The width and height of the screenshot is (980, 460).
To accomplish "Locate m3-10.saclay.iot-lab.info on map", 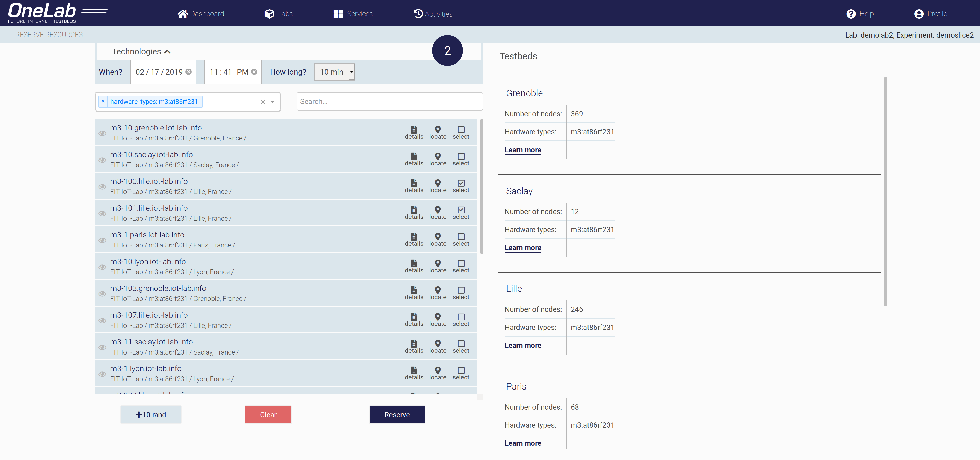I will 438,159.
